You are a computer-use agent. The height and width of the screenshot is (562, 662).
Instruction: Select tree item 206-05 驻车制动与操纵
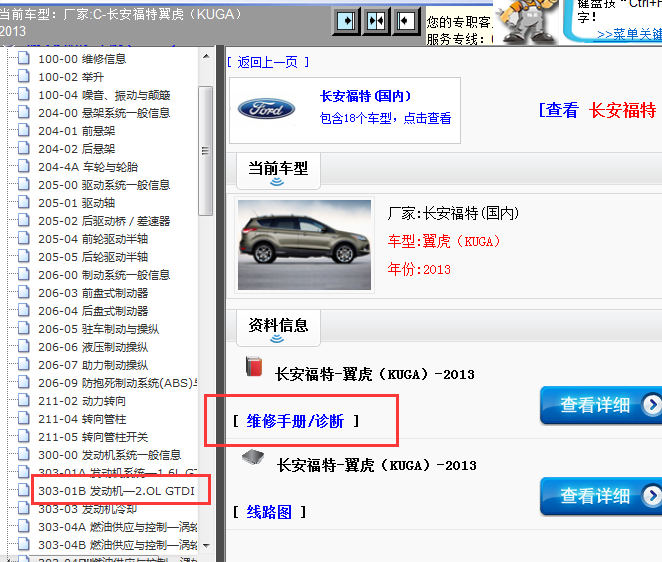tap(98, 329)
